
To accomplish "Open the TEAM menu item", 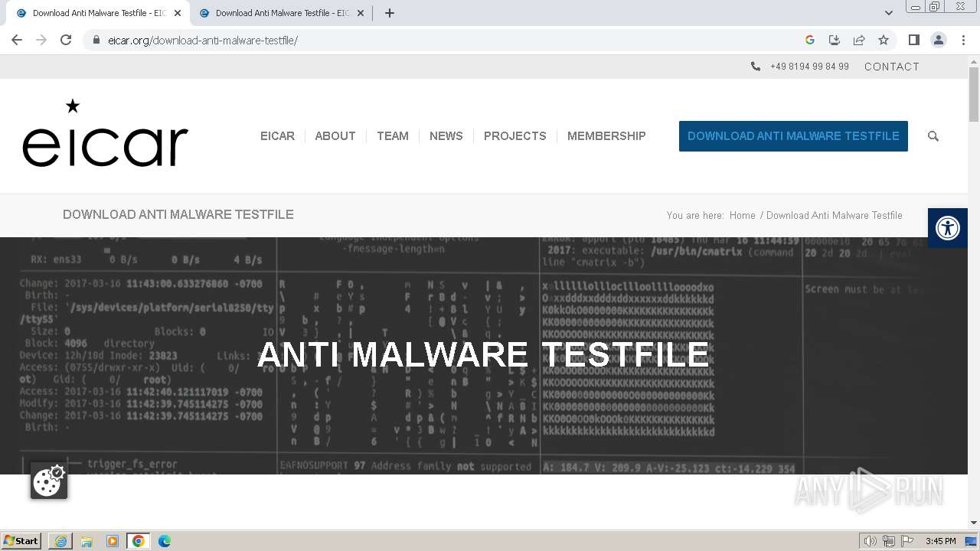I will pyautogui.click(x=393, y=136).
